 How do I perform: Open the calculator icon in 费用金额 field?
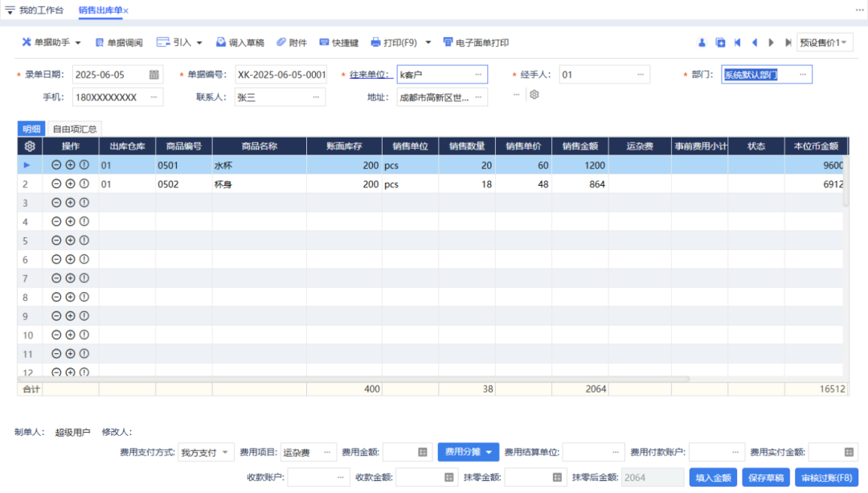tap(423, 453)
